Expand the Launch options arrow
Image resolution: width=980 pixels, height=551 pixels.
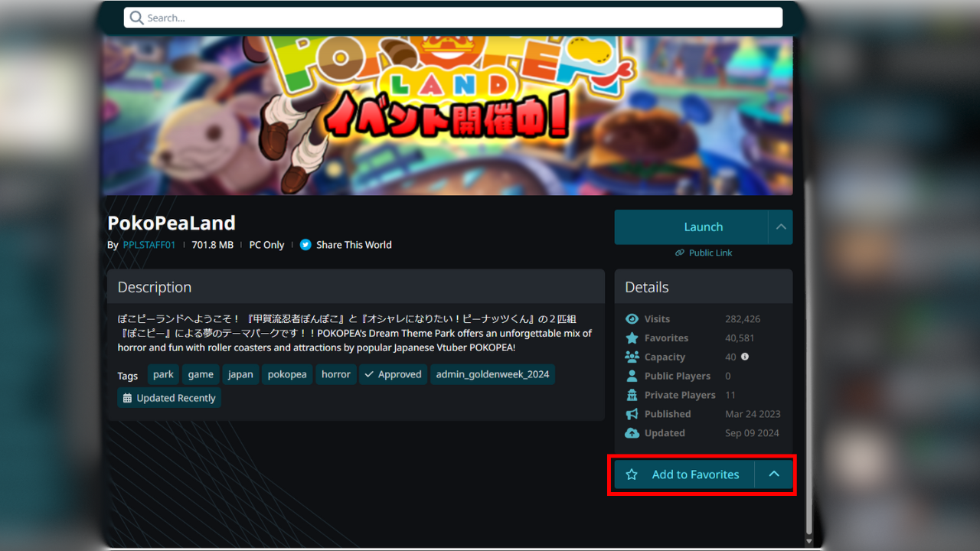780,227
